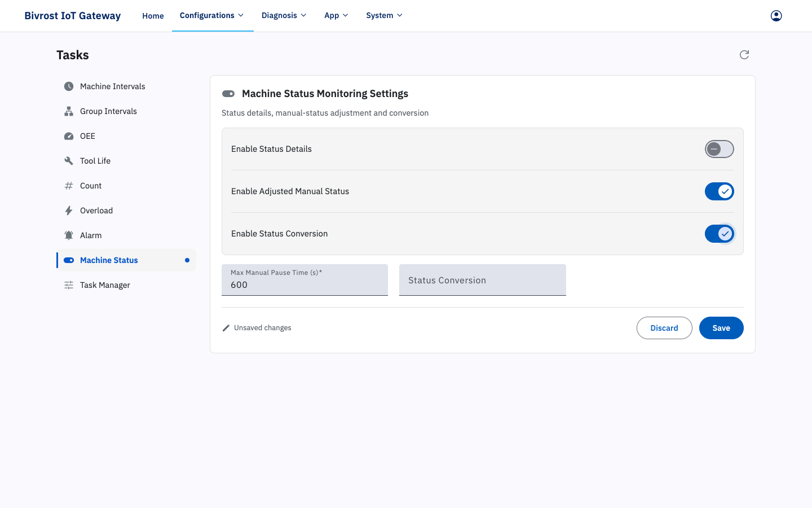Click the status details description subtitle
Screen dimensions: 812x508
pos(325,113)
